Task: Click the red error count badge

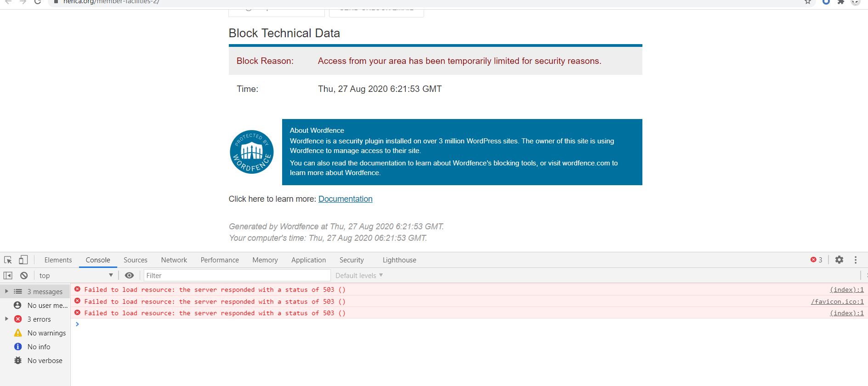Action: pos(817,260)
